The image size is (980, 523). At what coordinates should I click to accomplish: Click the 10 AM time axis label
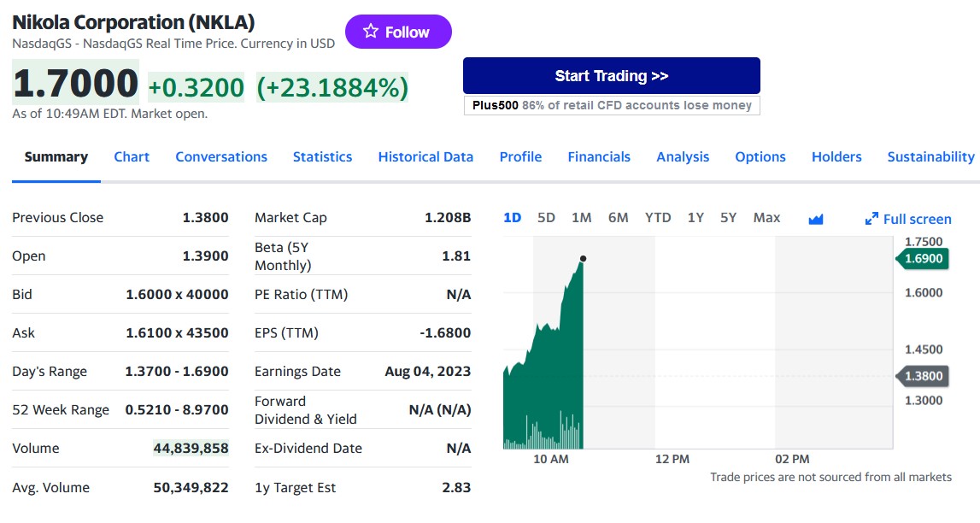click(550, 459)
